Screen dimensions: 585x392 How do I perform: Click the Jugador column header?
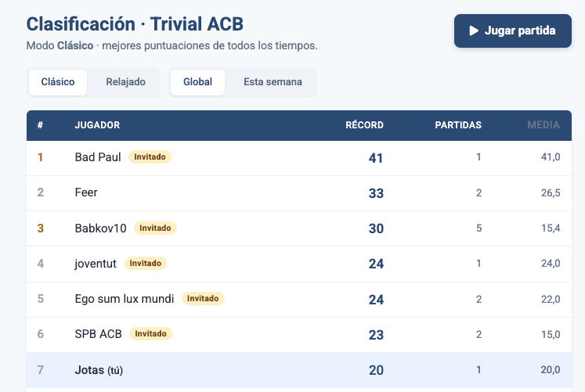97,125
